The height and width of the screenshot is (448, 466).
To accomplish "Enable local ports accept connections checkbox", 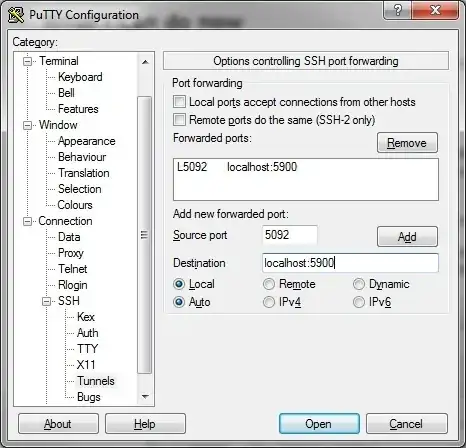I will click(179, 102).
